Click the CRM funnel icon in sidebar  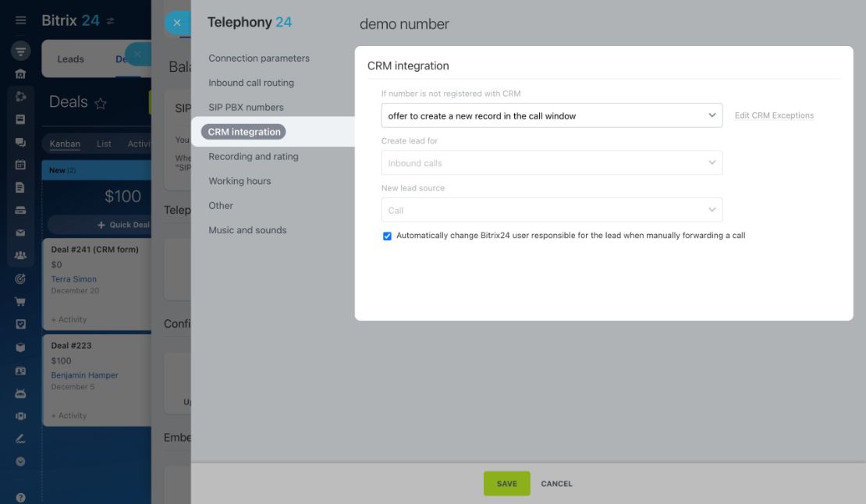click(x=20, y=51)
